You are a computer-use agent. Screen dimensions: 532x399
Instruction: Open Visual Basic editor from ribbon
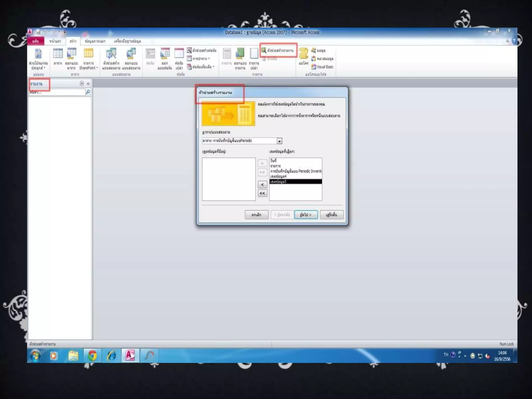322,67
